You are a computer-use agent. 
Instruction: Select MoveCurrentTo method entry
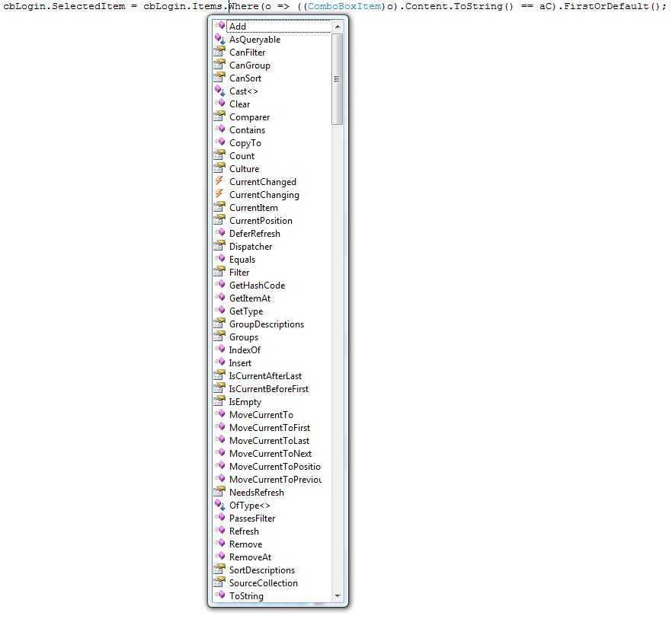(x=261, y=415)
